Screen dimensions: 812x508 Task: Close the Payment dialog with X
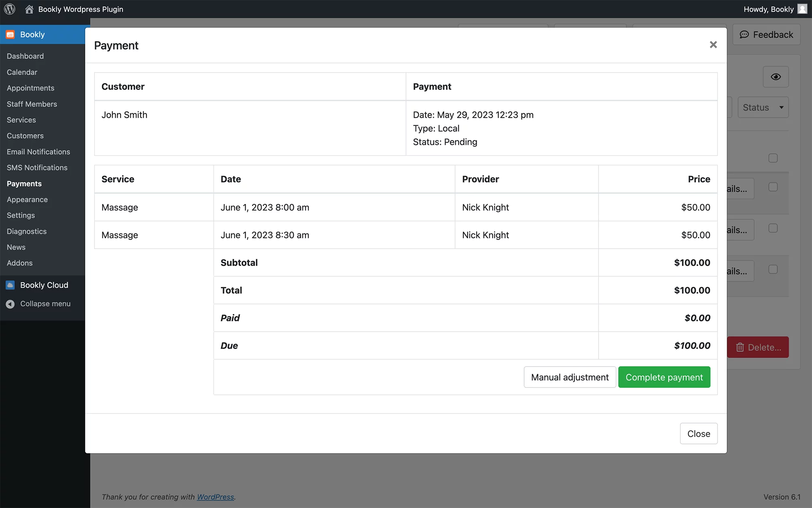pyautogui.click(x=713, y=45)
